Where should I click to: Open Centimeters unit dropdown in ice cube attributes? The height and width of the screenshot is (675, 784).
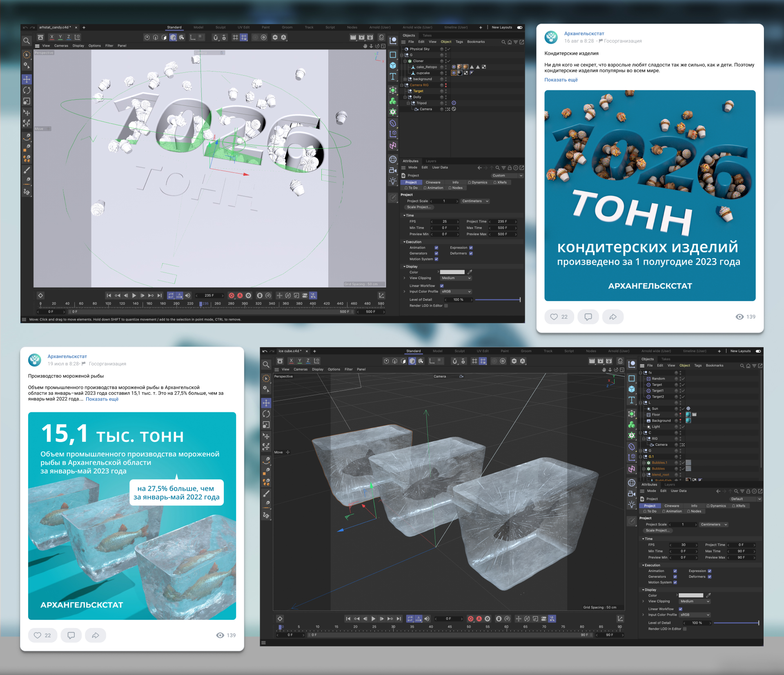pos(714,525)
